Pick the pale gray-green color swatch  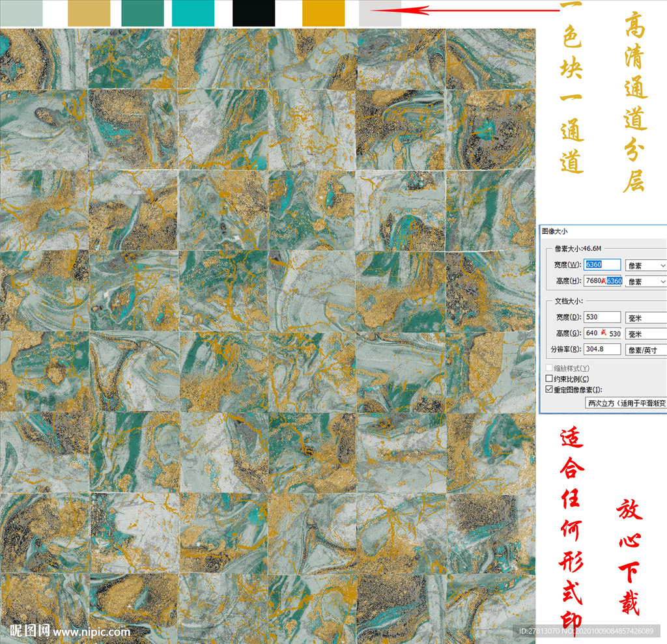coord(21,13)
